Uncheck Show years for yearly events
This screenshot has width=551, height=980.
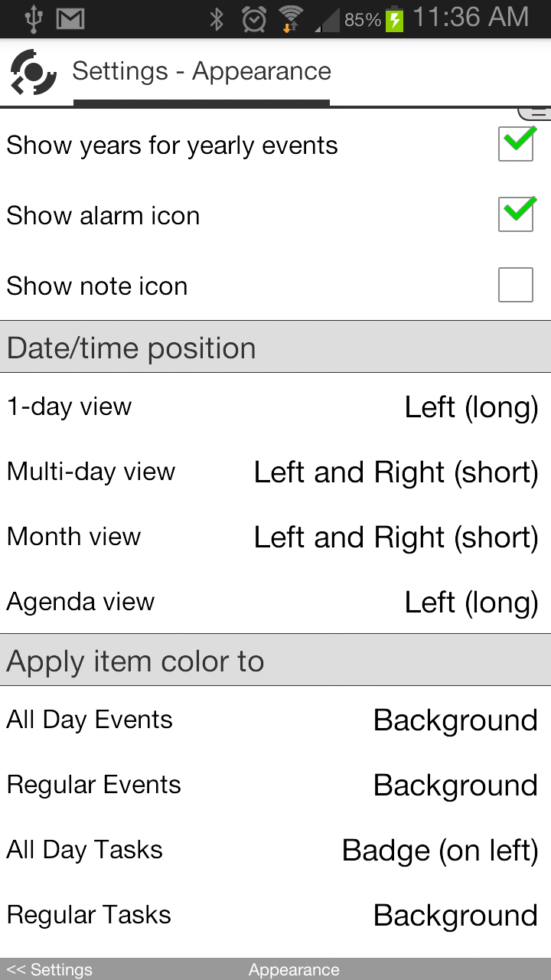pos(516,144)
